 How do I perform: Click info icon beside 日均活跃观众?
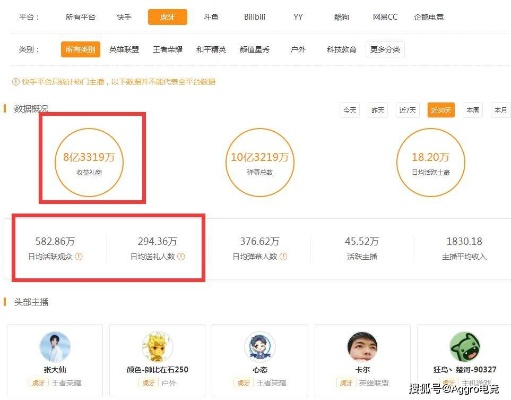pos(79,257)
